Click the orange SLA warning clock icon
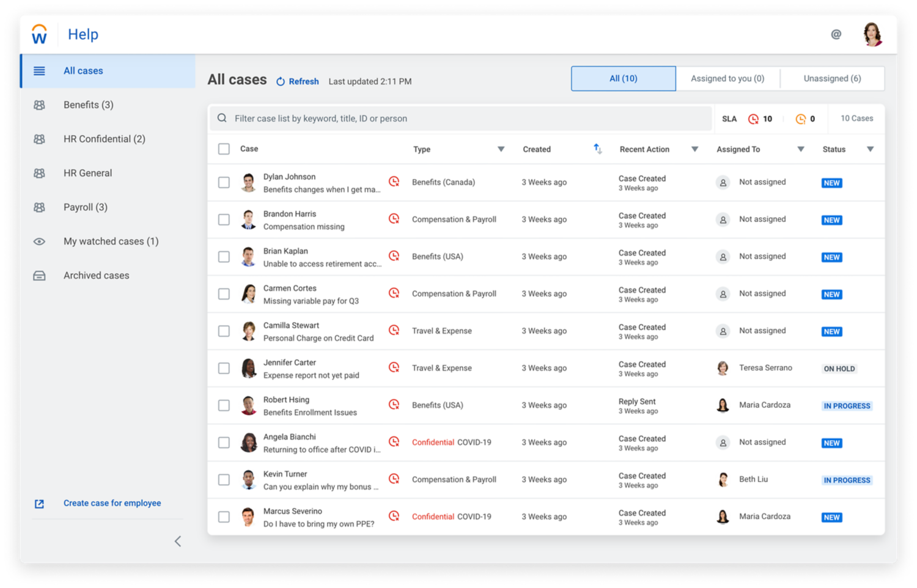This screenshot has width=917, height=588. click(x=801, y=119)
